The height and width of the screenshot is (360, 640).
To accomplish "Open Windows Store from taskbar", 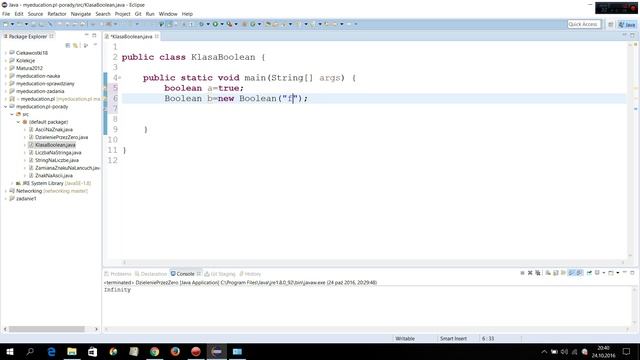I will (93, 351).
